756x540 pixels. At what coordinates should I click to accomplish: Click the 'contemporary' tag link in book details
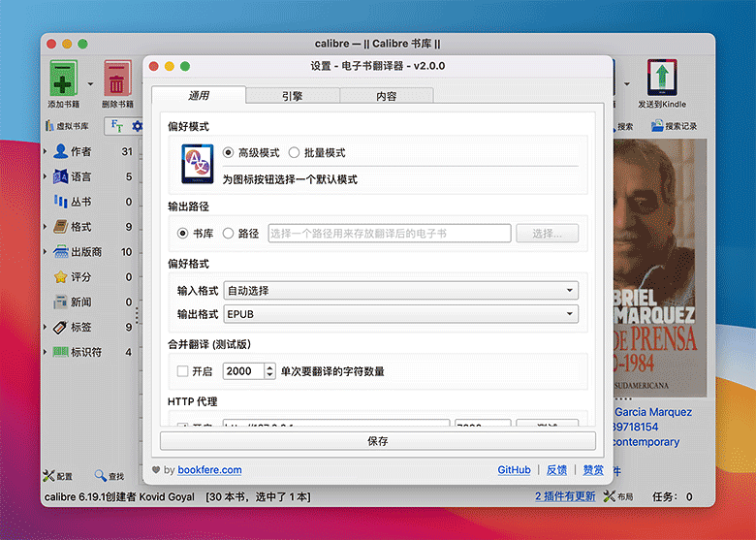point(646,442)
